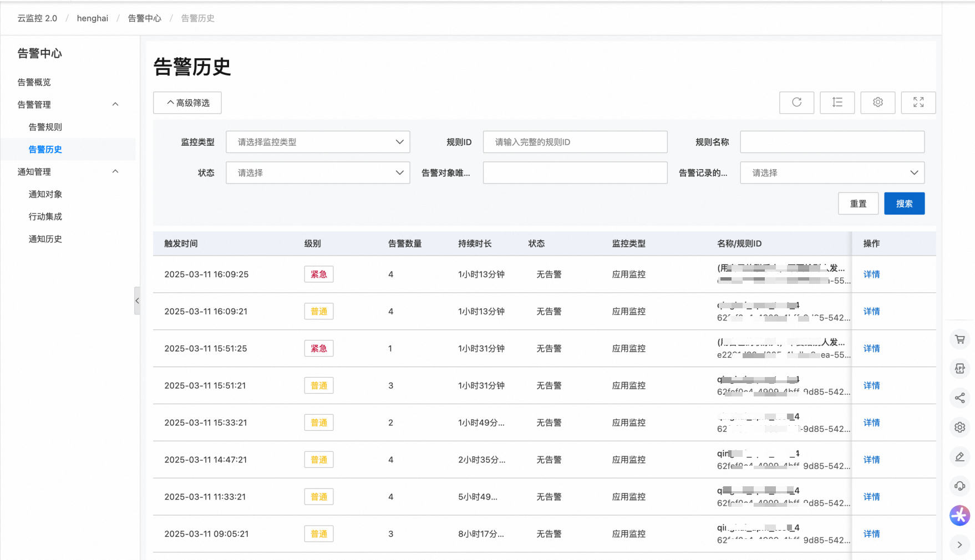The width and height of the screenshot is (975, 560).
Task: Click the 告警数量 column header
Action: click(405, 244)
